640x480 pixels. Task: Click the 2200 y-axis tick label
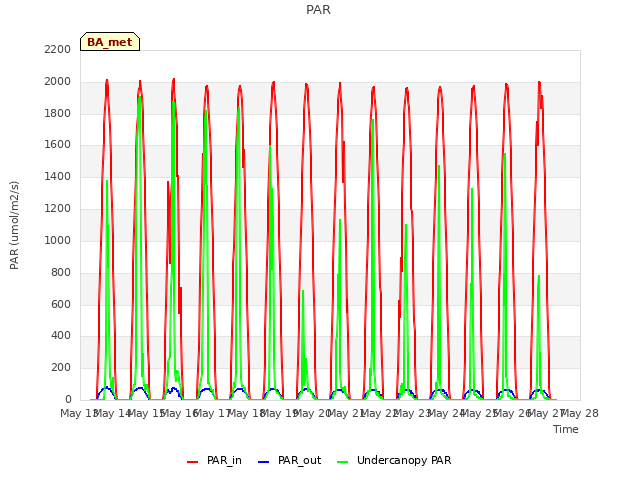pyautogui.click(x=58, y=49)
